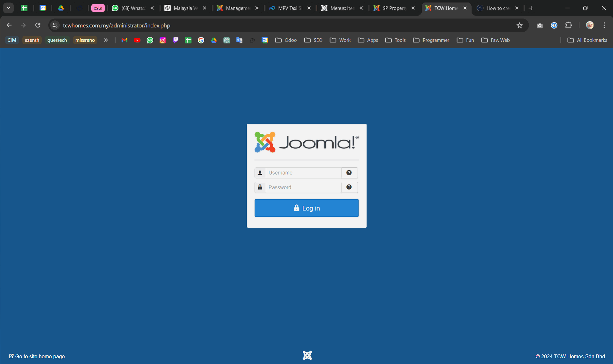
Task: Open the CIM bookmark group
Action: [x=12, y=40]
